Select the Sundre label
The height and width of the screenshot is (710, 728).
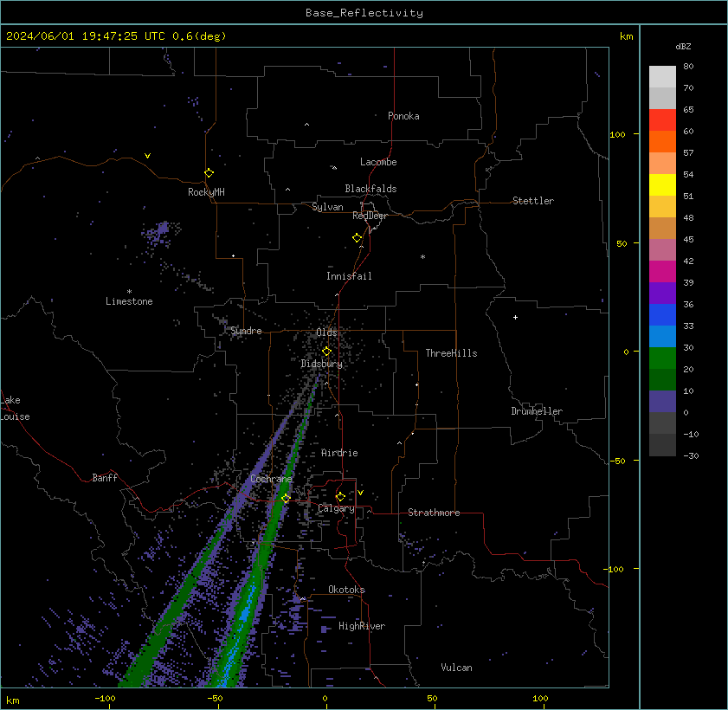(246, 331)
